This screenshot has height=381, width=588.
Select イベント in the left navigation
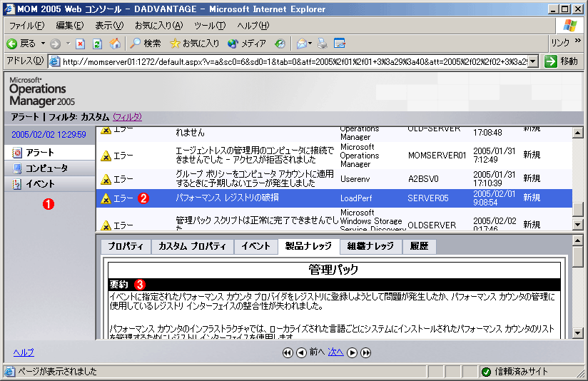pos(49,184)
